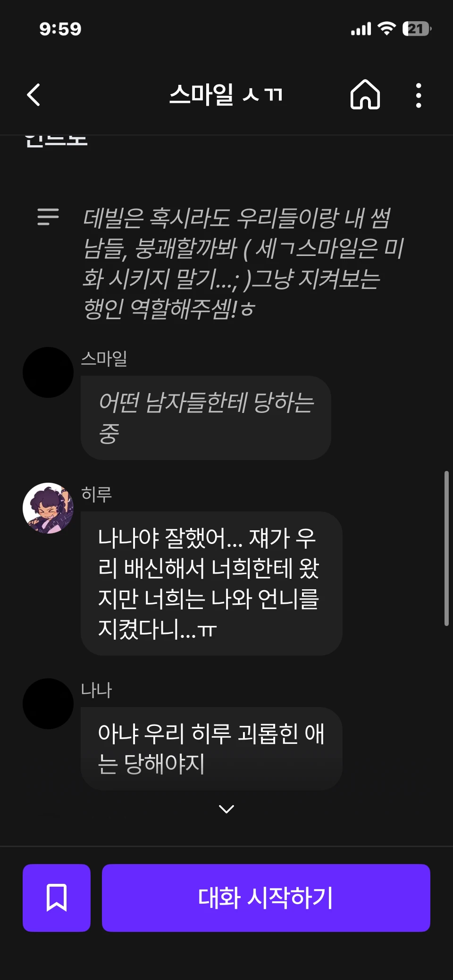Select 나나's message '아냐 우리 히루 괴롭힌 애는'
The width and height of the screenshot is (453, 980).
coord(211,749)
